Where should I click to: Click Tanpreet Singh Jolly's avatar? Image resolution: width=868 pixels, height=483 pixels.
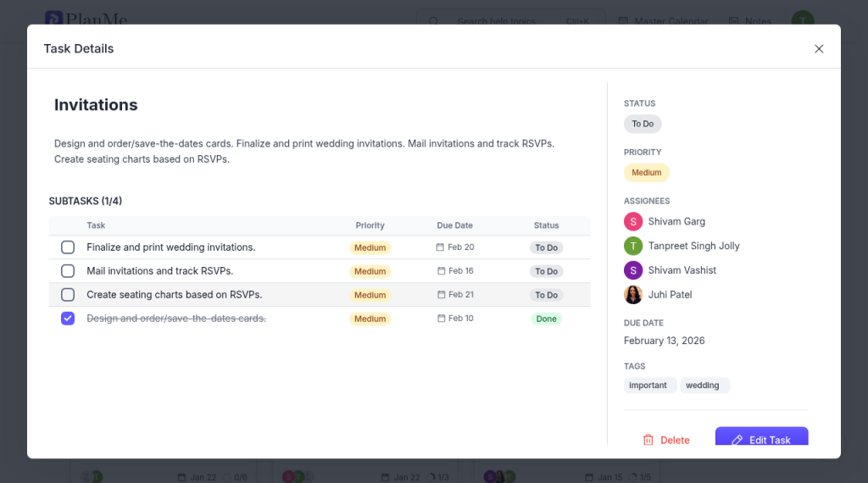point(633,247)
